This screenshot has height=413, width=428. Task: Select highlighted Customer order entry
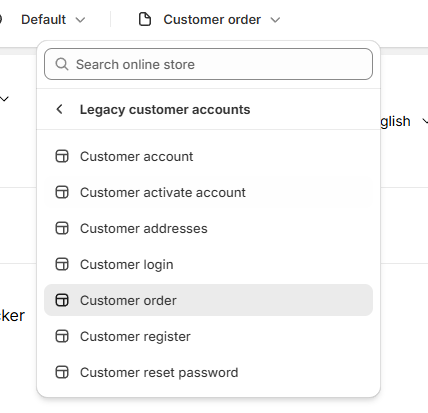208,300
